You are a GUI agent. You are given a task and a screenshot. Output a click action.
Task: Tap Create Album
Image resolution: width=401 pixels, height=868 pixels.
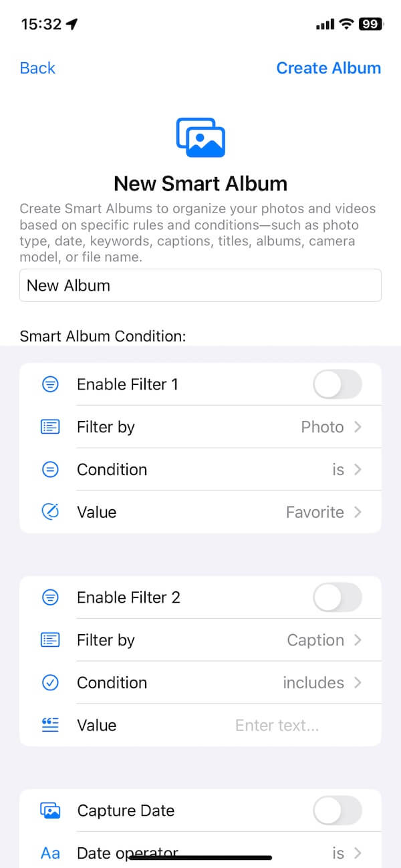328,67
